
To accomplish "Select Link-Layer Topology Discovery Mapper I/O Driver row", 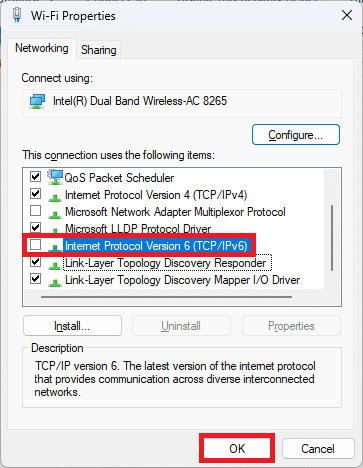I will point(182,280).
